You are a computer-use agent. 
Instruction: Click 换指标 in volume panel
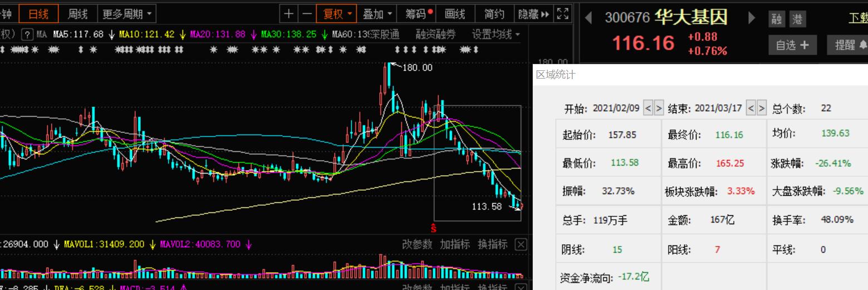493,244
